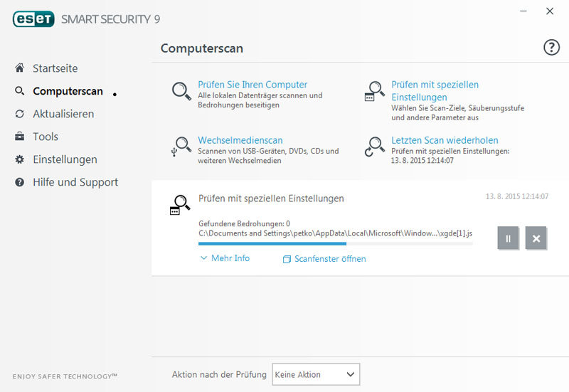Pause the running scan
Viewport: 569px width, 392px height.
(x=508, y=238)
